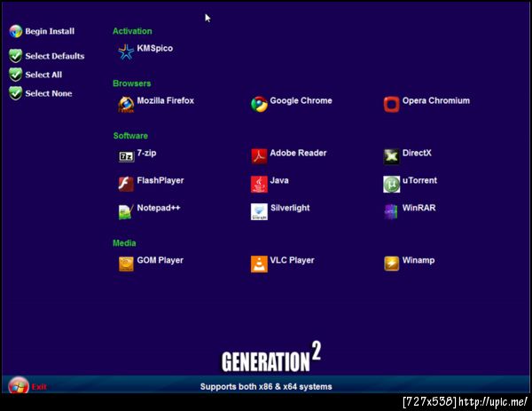Click the Begin Install globe icon
This screenshot has width=532, height=411.
[x=16, y=31]
